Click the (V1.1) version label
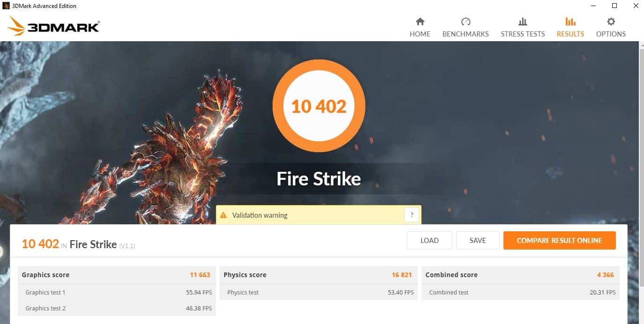The image size is (644, 324). pos(127,246)
